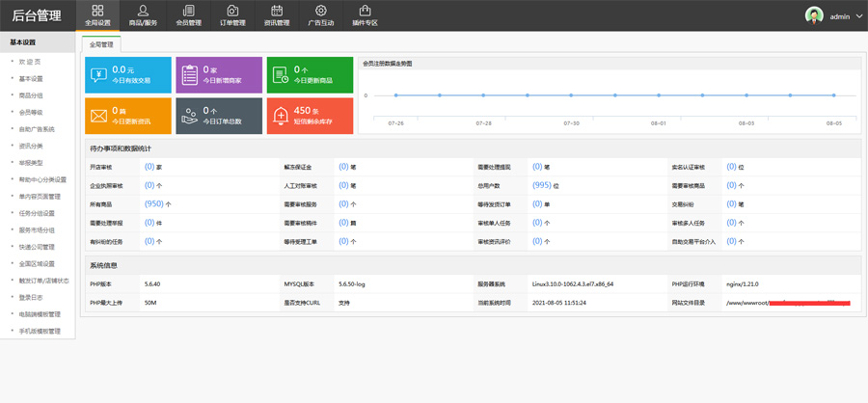This screenshot has width=868, height=403.
Task: Open the 短信剩余库存 red tile
Action: point(310,116)
